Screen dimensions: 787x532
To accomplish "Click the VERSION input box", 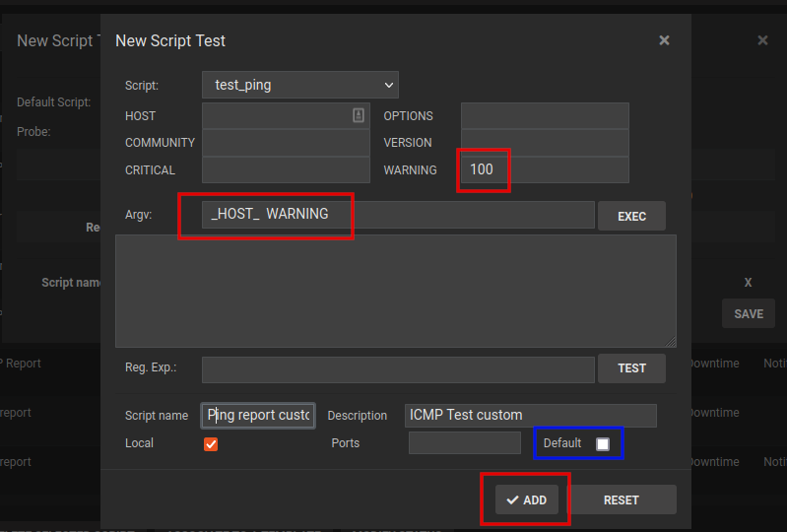I will click(544, 143).
